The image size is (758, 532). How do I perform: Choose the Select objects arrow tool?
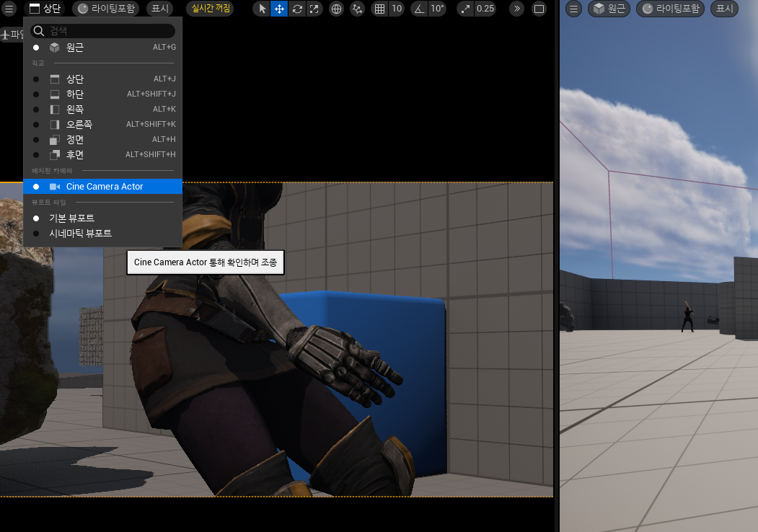tap(262, 9)
